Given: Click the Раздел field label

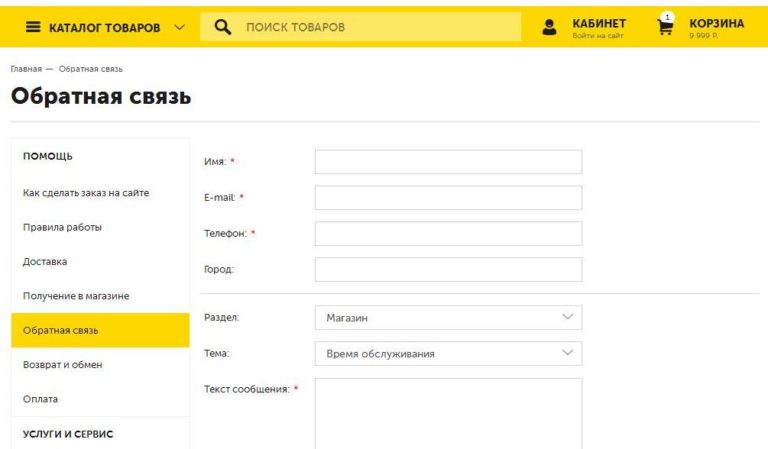Looking at the screenshot, I should (x=221, y=317).
